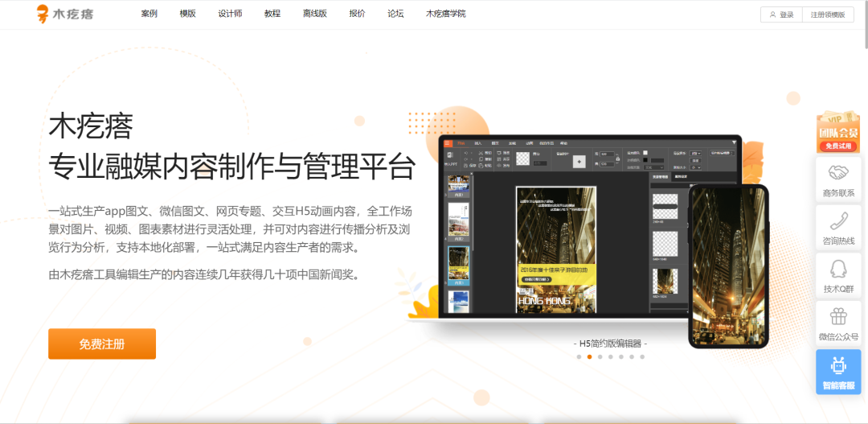The image size is (868, 424).
Task: Click the large 木疙瘩 hero title
Action: point(91,126)
